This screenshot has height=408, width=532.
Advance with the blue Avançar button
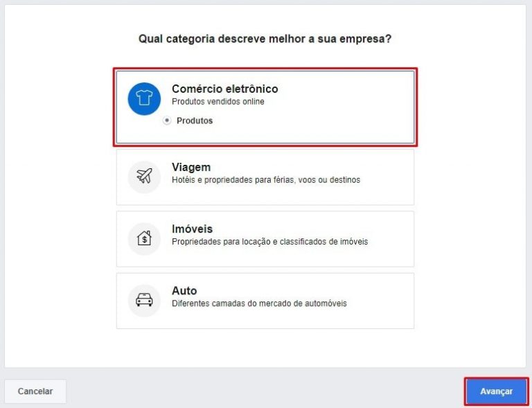pyautogui.click(x=496, y=391)
